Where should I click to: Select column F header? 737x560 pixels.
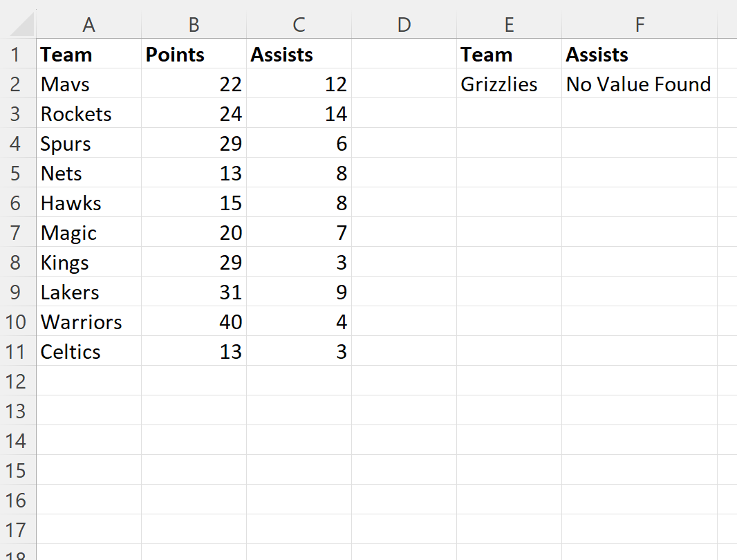coord(640,24)
